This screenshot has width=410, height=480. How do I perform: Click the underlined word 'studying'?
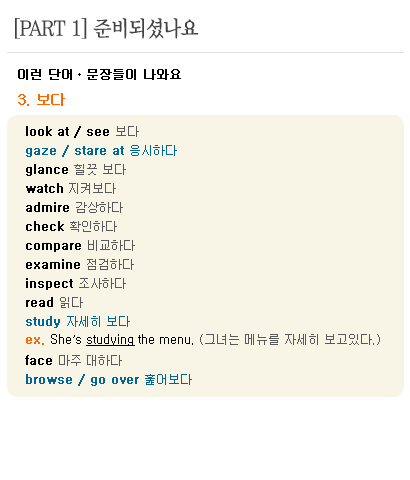[x=110, y=340]
